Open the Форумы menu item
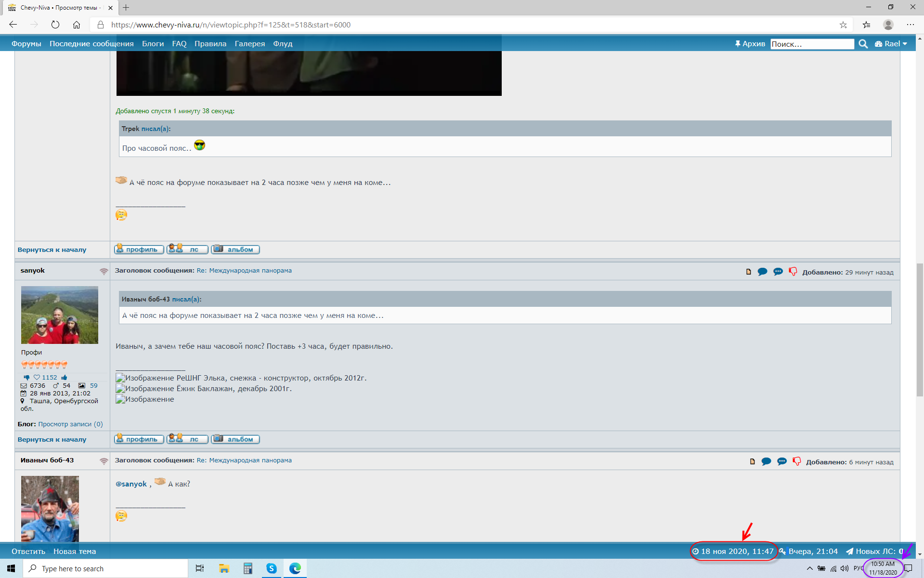This screenshot has width=924, height=578. (26, 44)
